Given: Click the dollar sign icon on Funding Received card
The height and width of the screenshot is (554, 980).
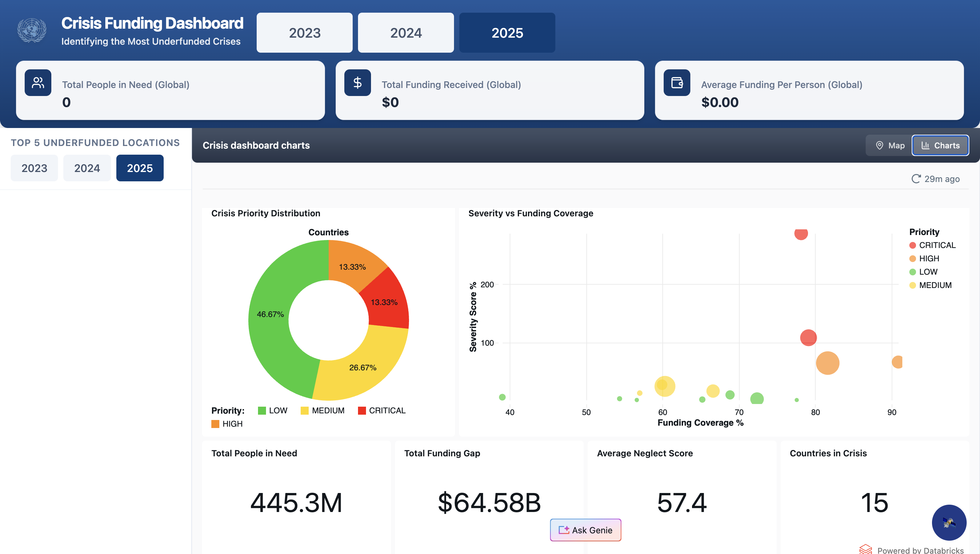Looking at the screenshot, I should 357,83.
